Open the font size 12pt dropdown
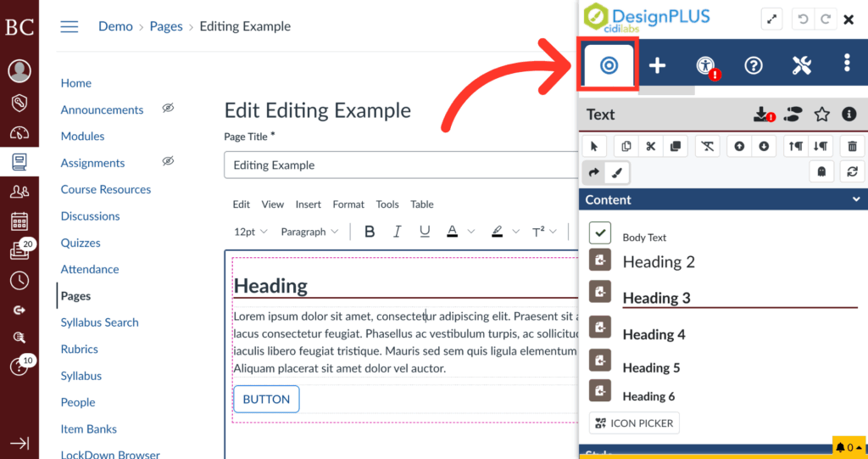 tap(250, 232)
